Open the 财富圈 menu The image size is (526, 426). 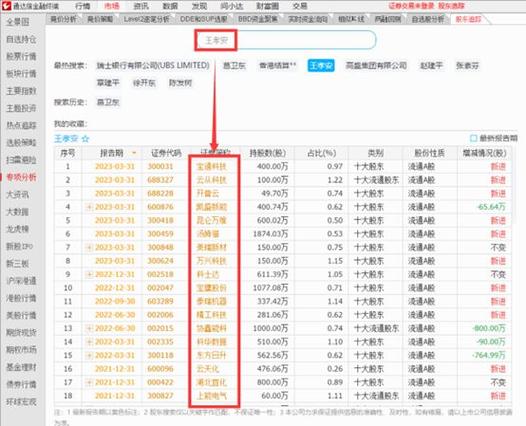tap(267, 6)
